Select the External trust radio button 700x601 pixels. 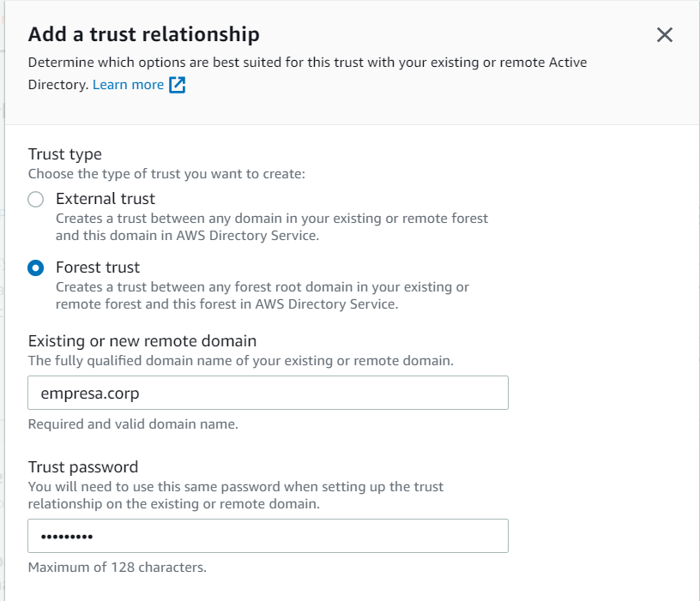pyautogui.click(x=35, y=200)
